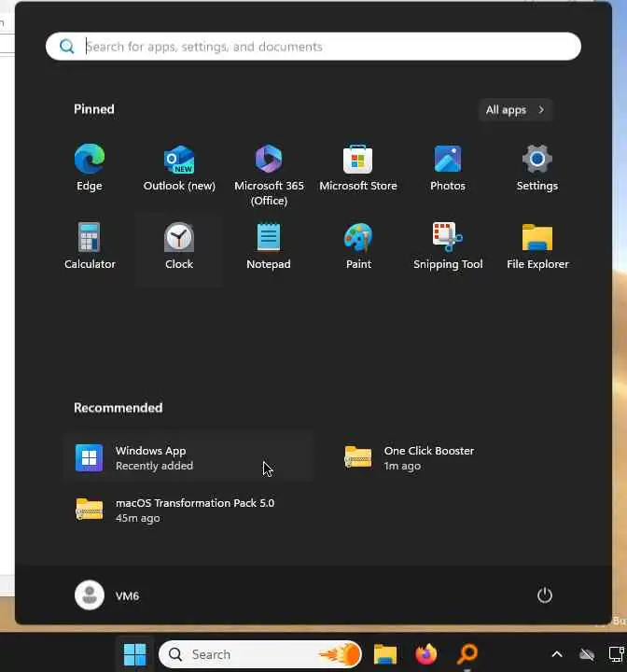The width and height of the screenshot is (627, 672).
Task: Open File Explorer from pinned apps
Action: pos(537,246)
